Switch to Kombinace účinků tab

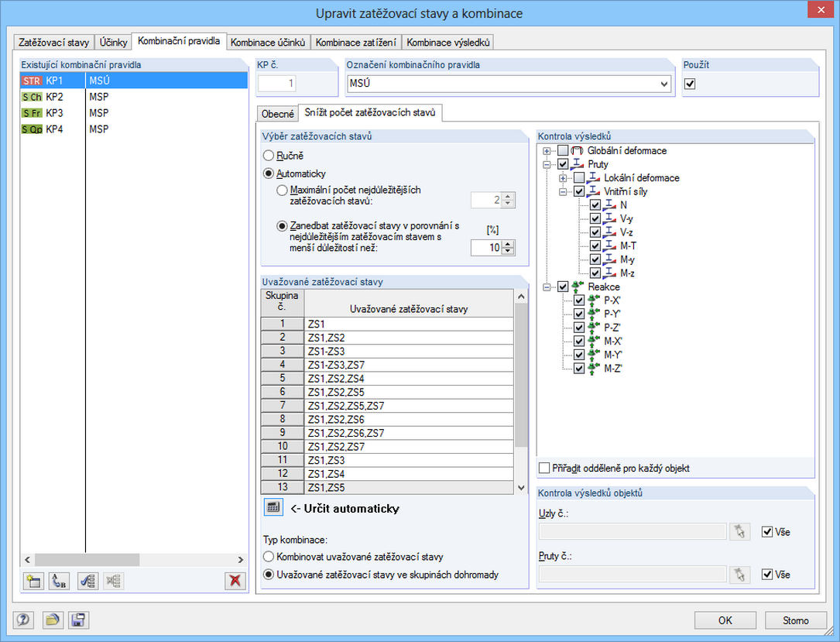tap(268, 43)
